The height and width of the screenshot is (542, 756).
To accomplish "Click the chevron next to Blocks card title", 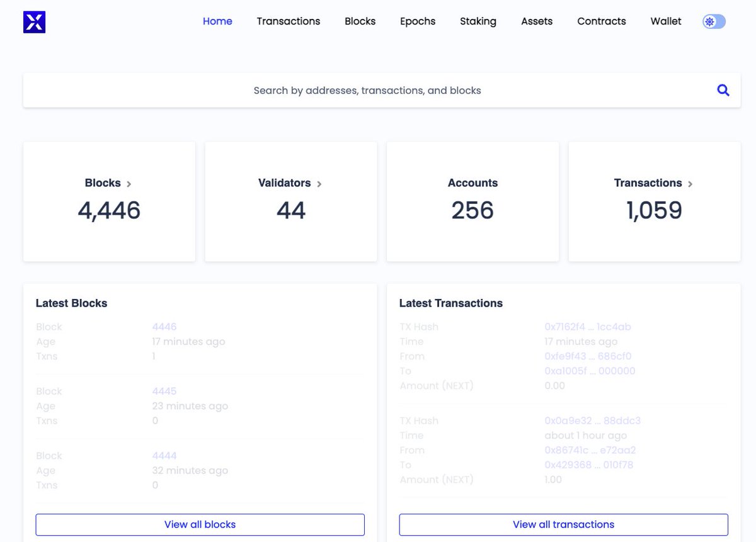I will pyautogui.click(x=129, y=184).
